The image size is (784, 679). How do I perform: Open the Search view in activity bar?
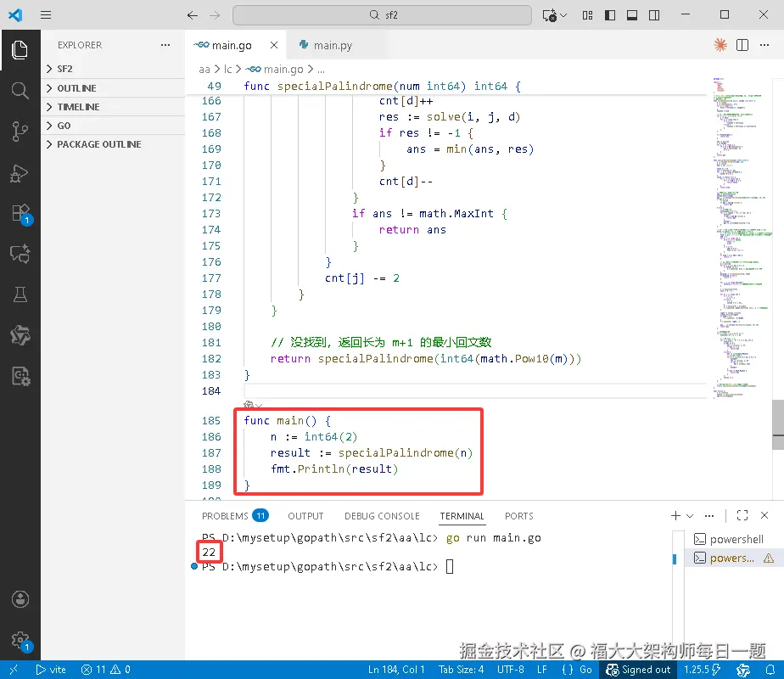20,91
